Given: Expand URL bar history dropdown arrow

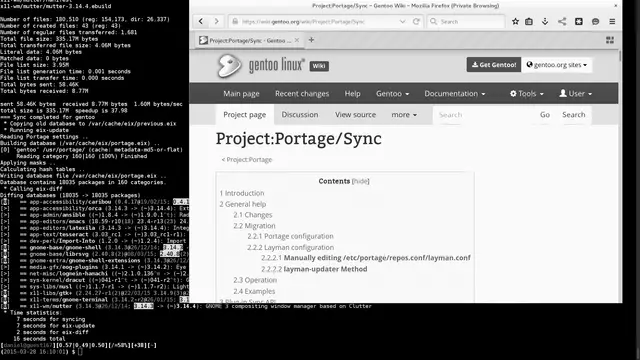Looking at the screenshot, I should click(x=402, y=22).
